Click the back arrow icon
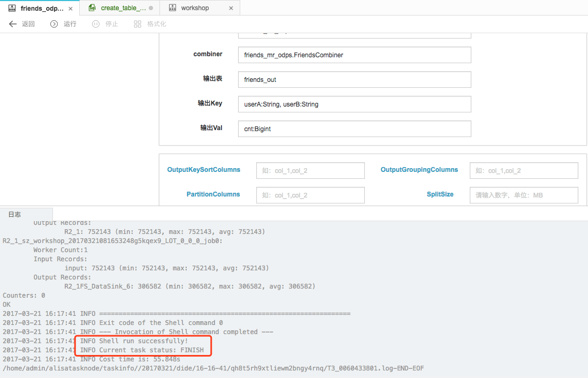588x378 pixels. 13,24
